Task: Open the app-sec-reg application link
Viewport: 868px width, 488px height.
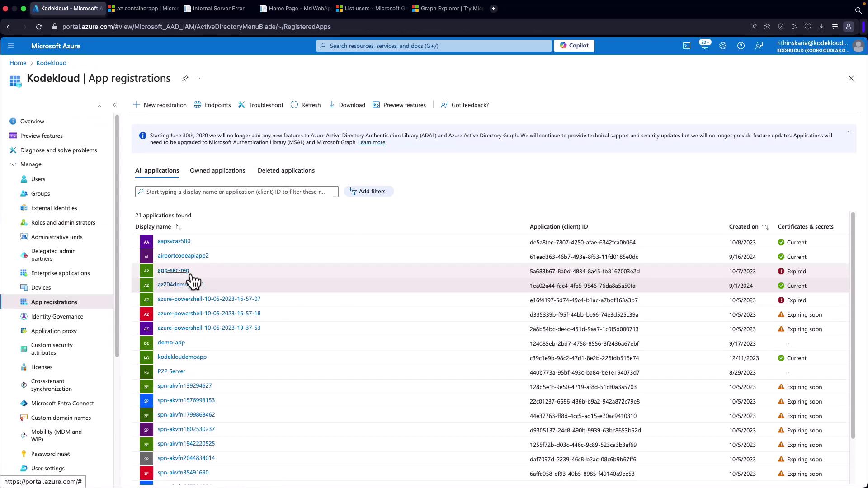Action: coord(173,270)
